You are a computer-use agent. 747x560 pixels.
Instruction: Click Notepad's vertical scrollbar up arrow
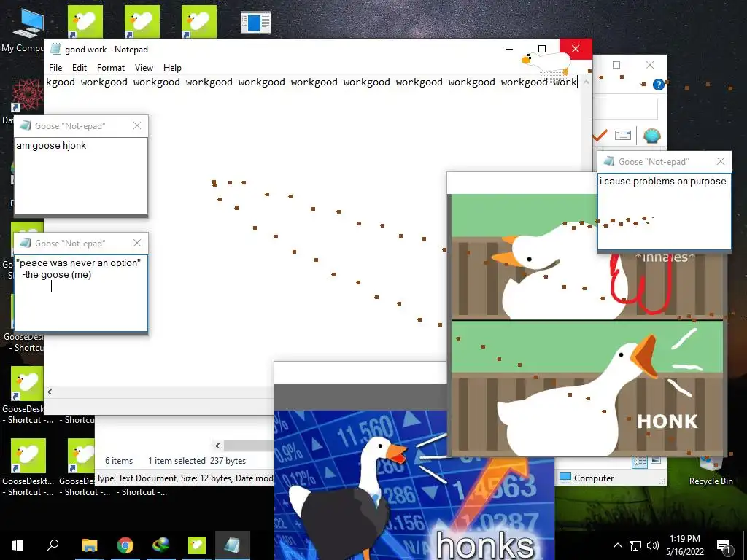point(586,82)
